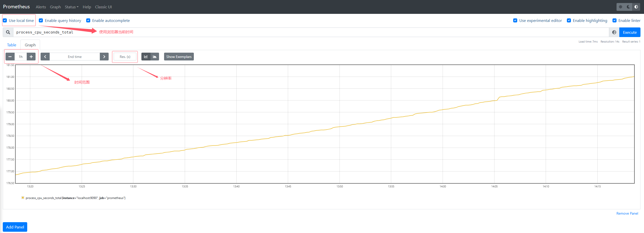Screen dimensions: 644x233
Task: Click the Result series: 1 stat
Action: tap(631, 42)
